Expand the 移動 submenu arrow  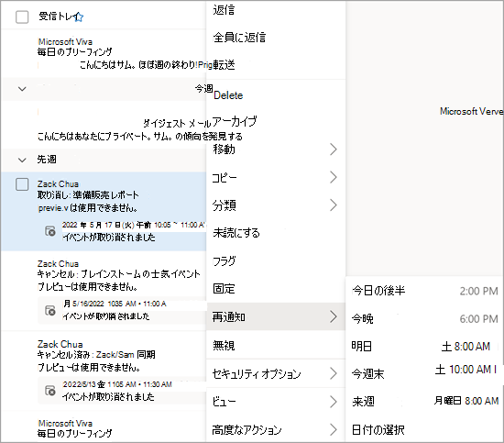tap(334, 150)
